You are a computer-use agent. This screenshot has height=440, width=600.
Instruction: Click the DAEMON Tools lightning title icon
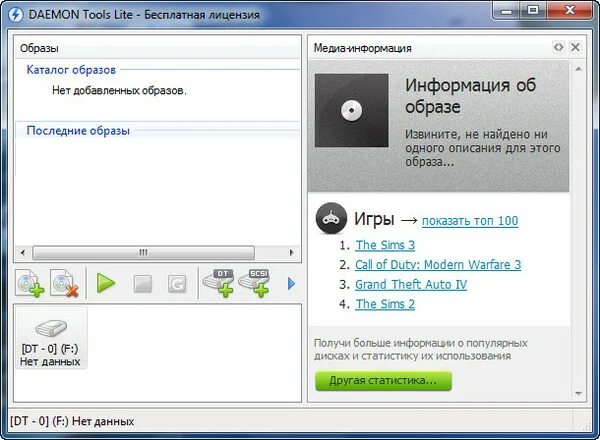(x=16, y=15)
